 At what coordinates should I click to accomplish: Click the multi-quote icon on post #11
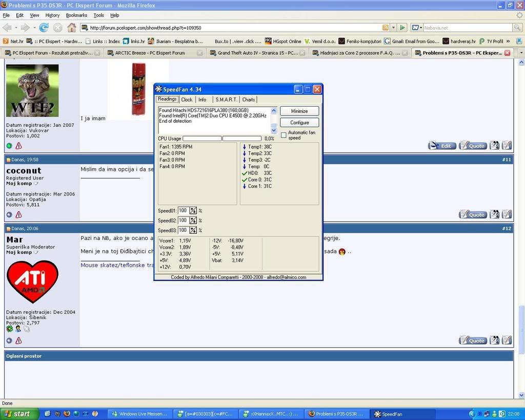tap(494, 214)
